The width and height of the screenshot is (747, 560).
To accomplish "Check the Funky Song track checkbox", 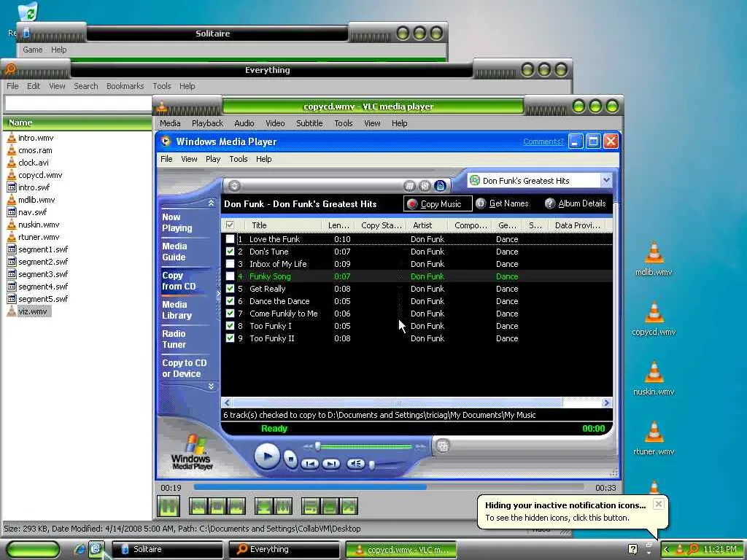I will pos(230,276).
